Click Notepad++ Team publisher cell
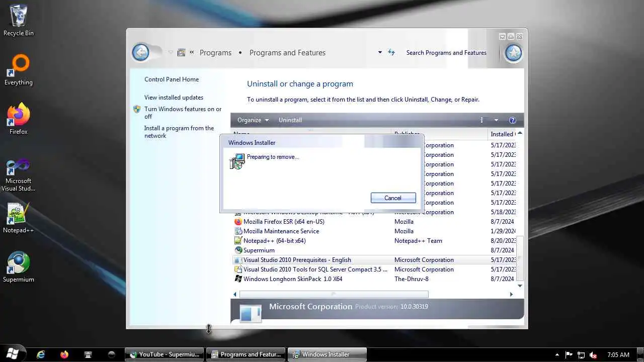This screenshot has height=362, width=644. (x=418, y=241)
